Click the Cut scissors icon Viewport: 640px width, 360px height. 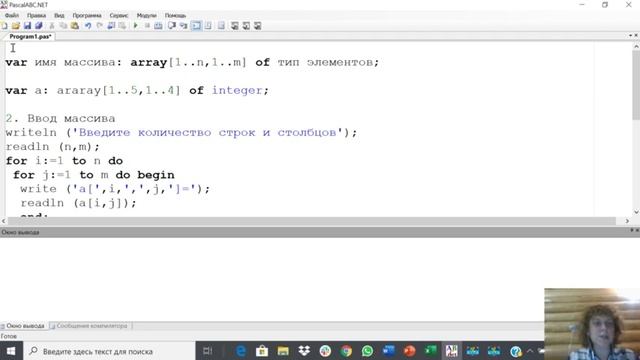click(x=52, y=26)
